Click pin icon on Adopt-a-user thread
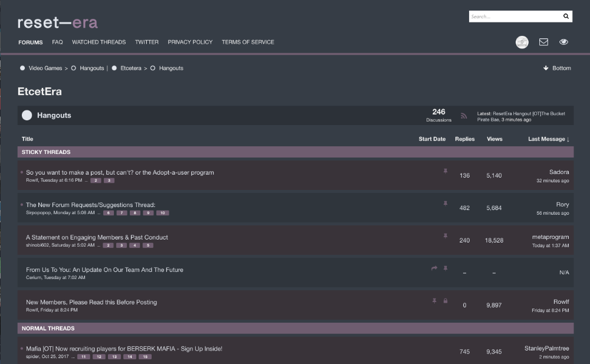 445,171
